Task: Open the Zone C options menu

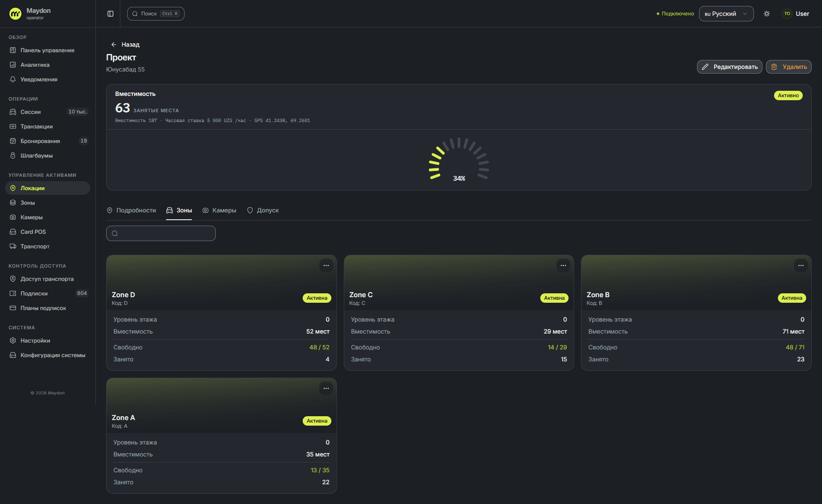Action: (x=563, y=265)
